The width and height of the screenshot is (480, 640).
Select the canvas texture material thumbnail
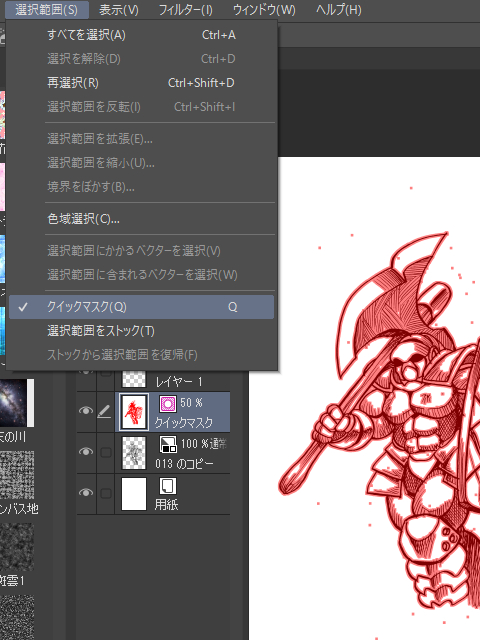17,475
